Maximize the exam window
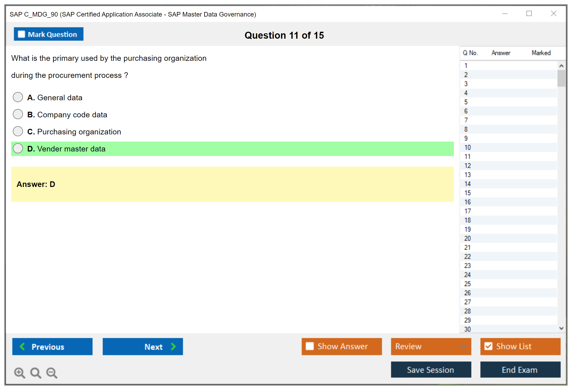 (x=529, y=14)
